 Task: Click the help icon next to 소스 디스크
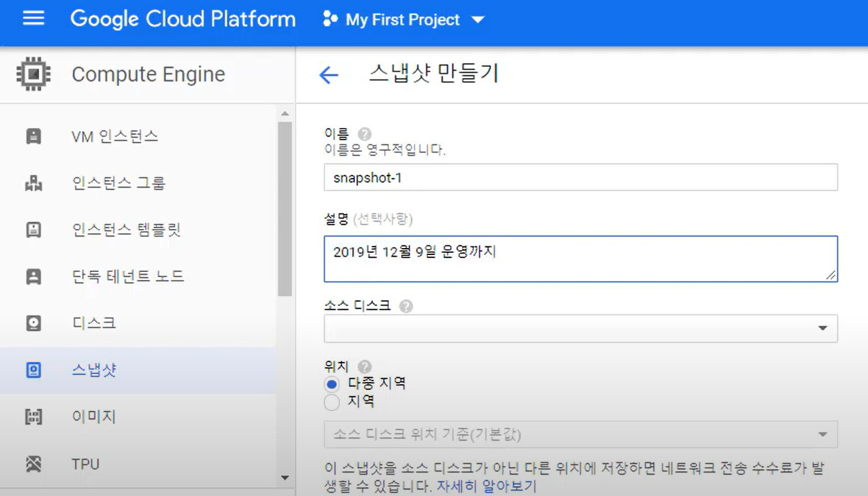pos(406,306)
